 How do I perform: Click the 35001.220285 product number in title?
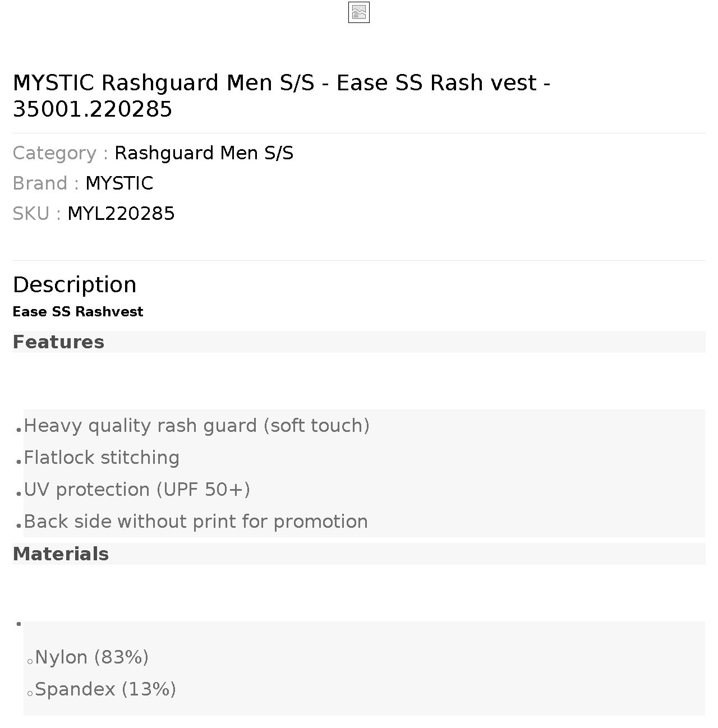point(93,109)
